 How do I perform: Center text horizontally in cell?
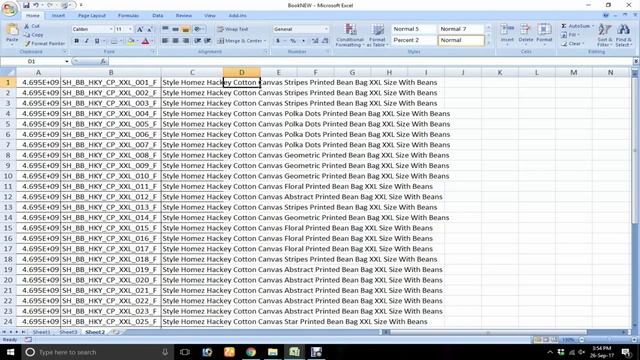click(x=176, y=41)
